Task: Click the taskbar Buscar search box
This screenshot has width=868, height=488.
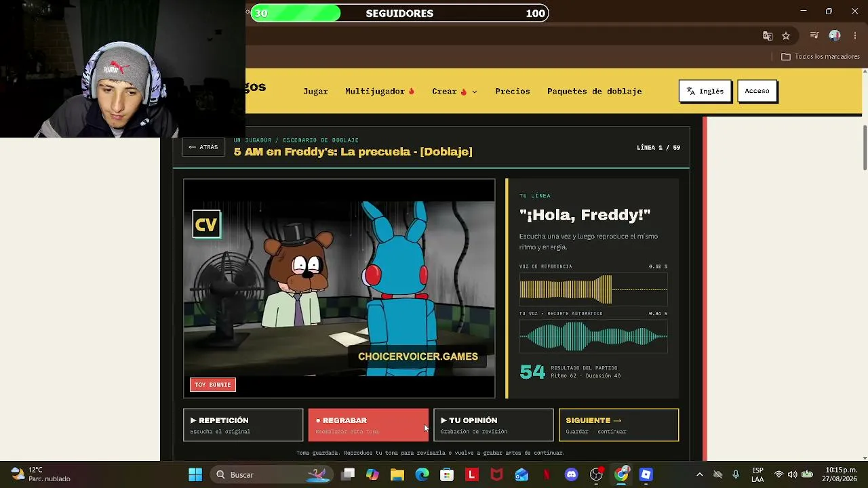Action: pyautogui.click(x=270, y=474)
